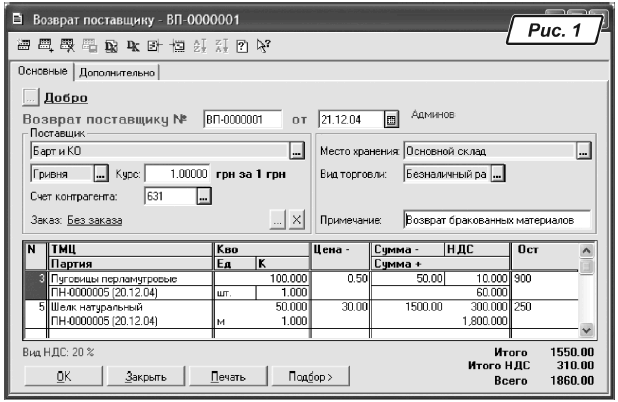The width and height of the screenshot is (618, 402).
Task: Clear the order with X button
Action: 296,219
